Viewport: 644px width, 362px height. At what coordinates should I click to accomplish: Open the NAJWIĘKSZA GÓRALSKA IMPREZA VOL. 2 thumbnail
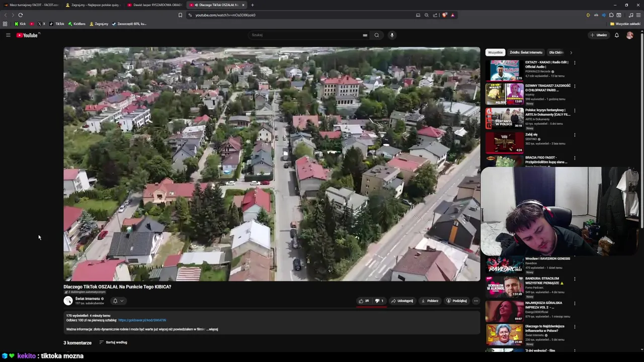pos(504,311)
